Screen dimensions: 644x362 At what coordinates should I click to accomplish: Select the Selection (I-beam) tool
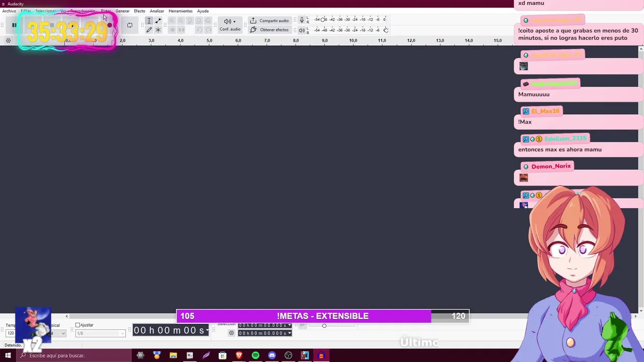click(149, 21)
